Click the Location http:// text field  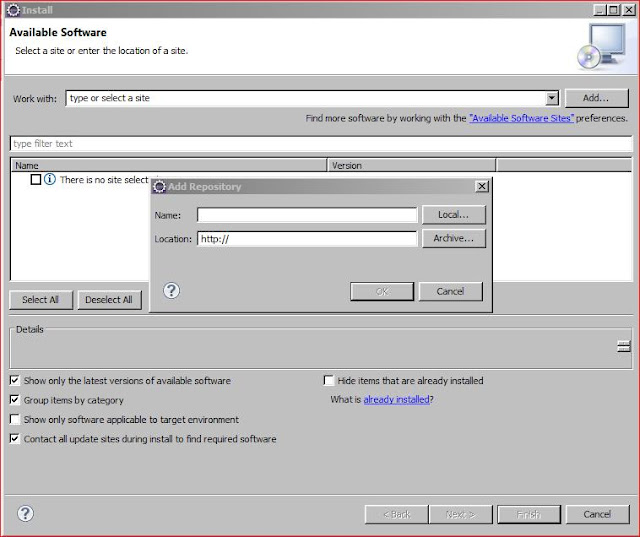click(306, 239)
